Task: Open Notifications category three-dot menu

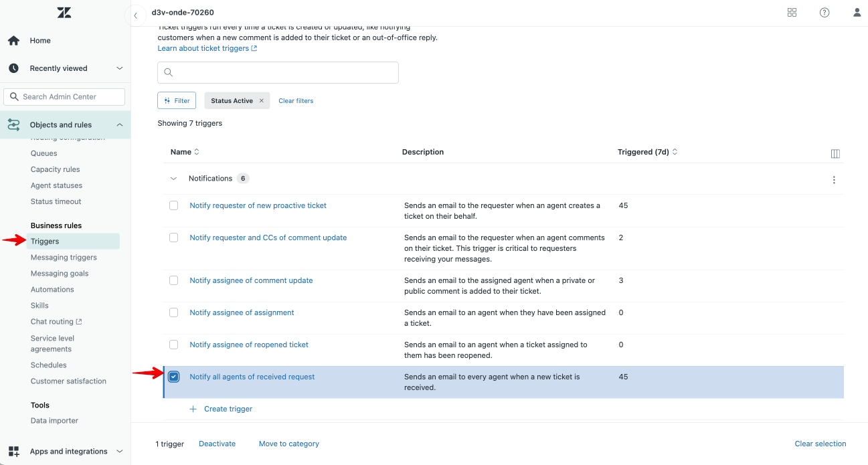Action: point(834,180)
